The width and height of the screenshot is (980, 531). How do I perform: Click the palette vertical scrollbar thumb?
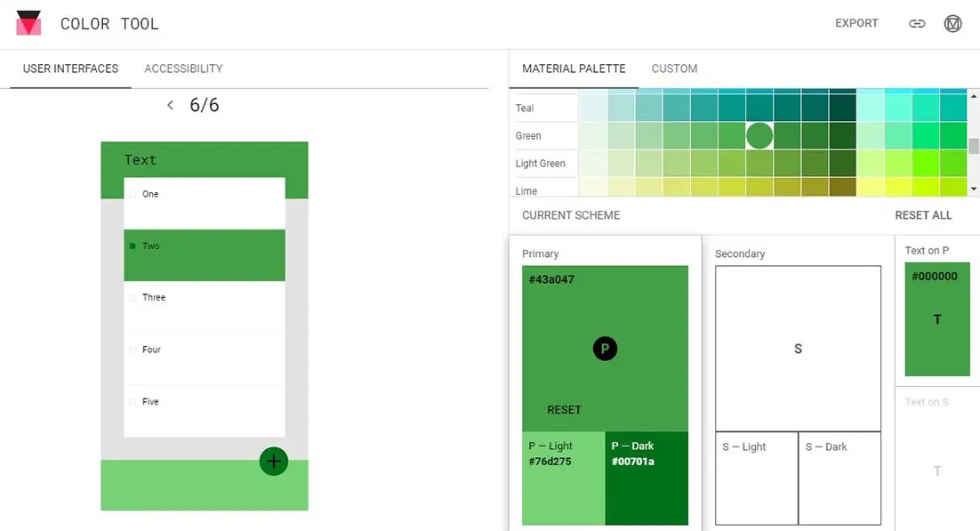coord(974,147)
